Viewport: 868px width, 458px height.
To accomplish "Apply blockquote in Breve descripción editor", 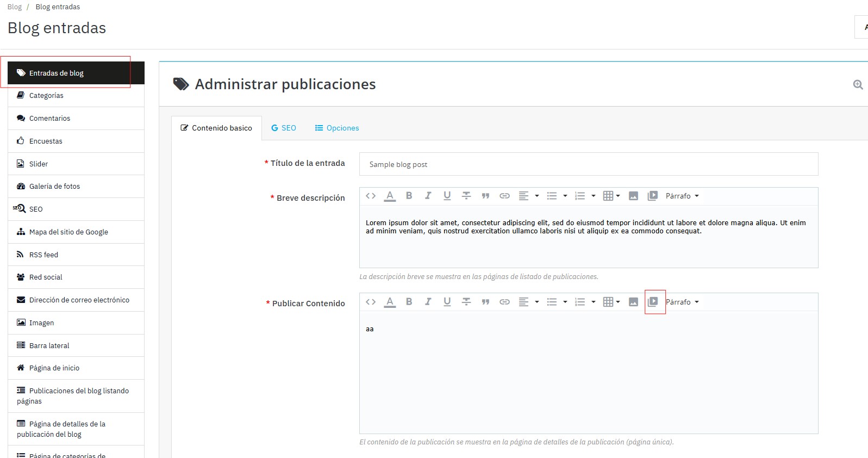I will click(485, 196).
